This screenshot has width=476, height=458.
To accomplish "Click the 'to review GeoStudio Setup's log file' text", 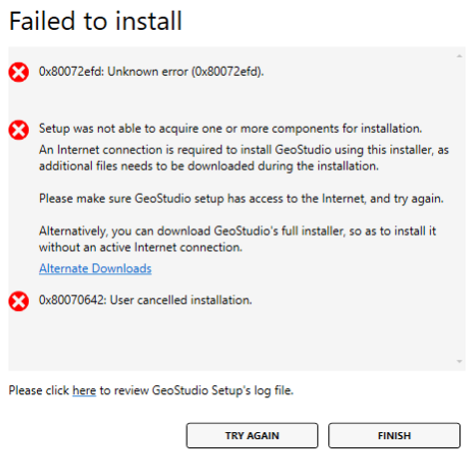I will (x=197, y=390).
